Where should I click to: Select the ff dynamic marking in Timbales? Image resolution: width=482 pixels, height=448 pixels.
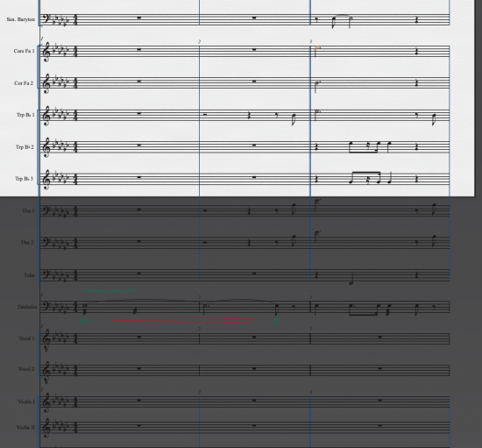click(276, 322)
